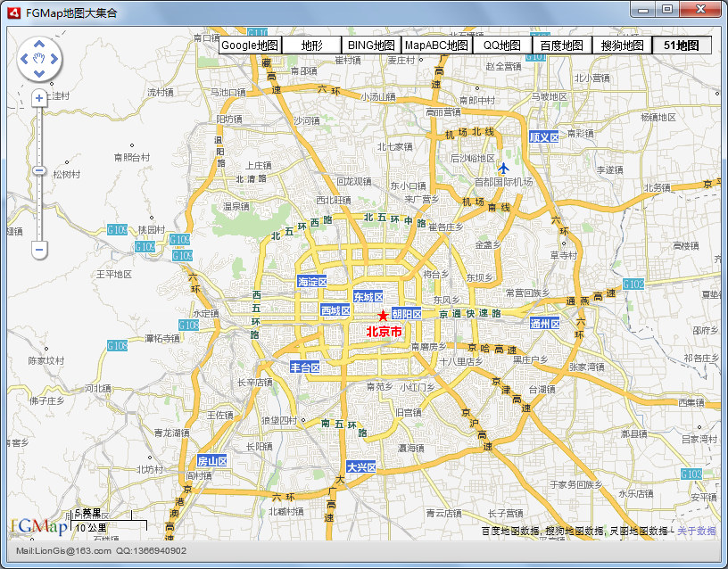Minimize the FGMap window
The image size is (728, 569).
(x=643, y=9)
